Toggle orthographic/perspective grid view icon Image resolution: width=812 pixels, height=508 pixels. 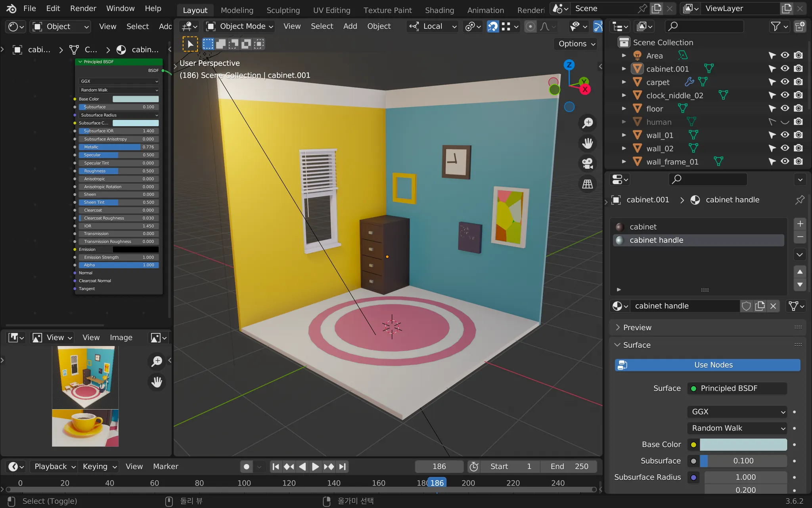pos(587,184)
